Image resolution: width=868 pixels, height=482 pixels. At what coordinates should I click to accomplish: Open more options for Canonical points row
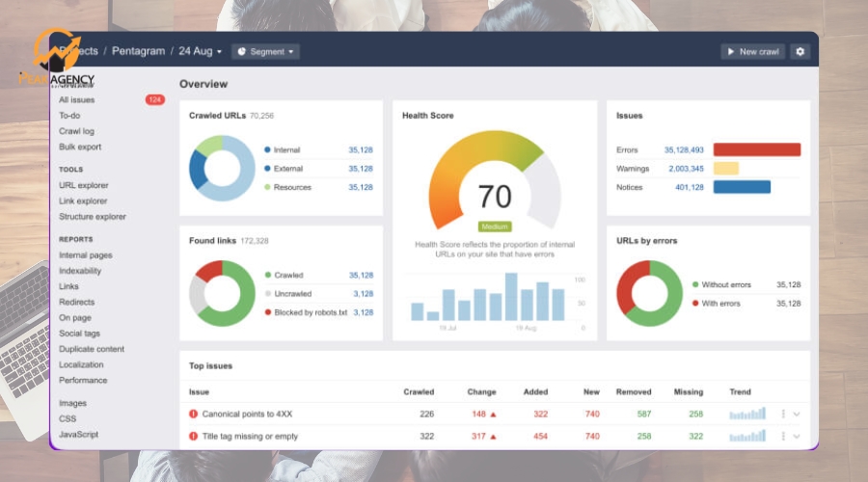[x=783, y=414]
